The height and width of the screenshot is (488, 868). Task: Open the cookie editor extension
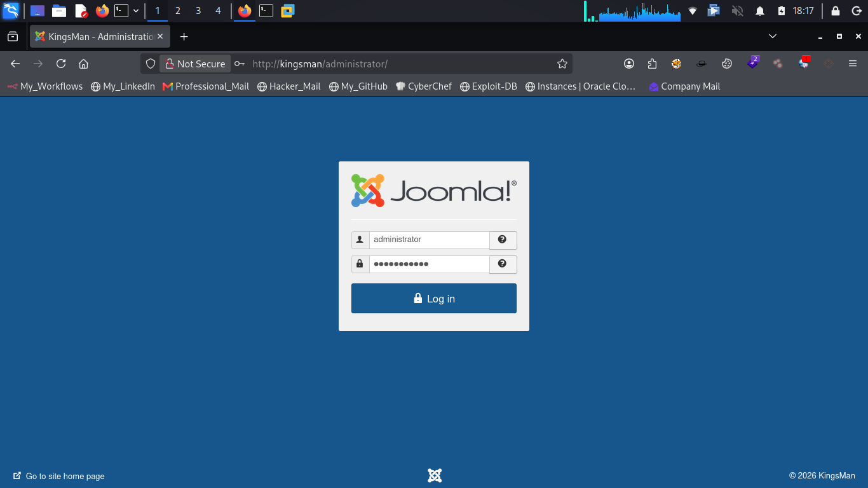tap(727, 64)
